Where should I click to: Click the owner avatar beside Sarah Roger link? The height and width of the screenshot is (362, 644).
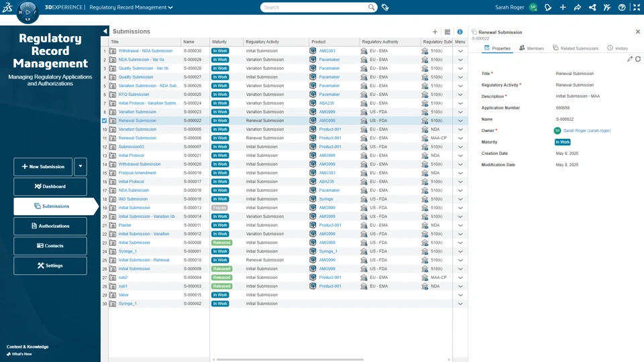557,131
